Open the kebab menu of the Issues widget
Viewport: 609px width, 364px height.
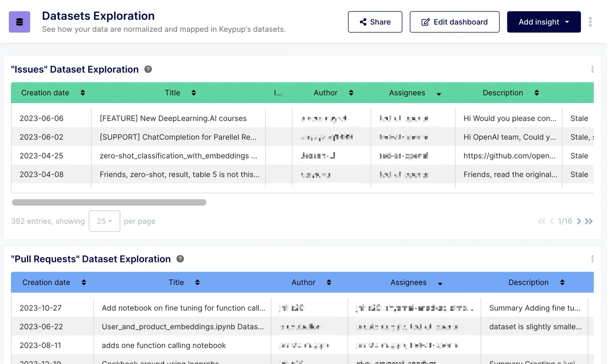coord(592,69)
